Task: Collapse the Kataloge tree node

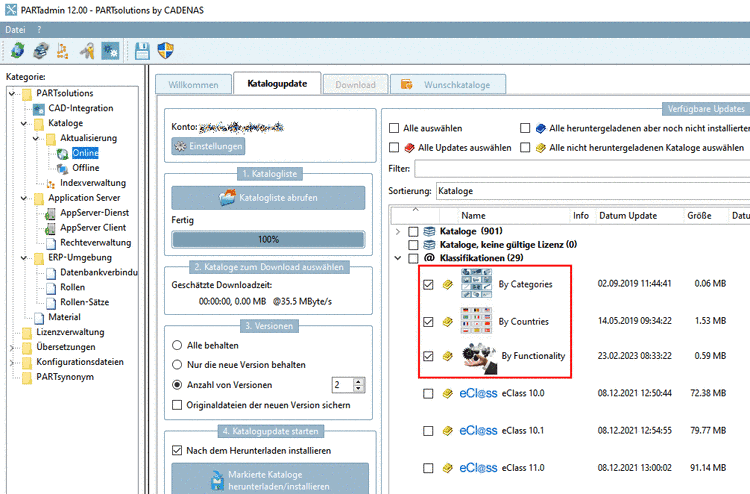Action: pos(24,123)
